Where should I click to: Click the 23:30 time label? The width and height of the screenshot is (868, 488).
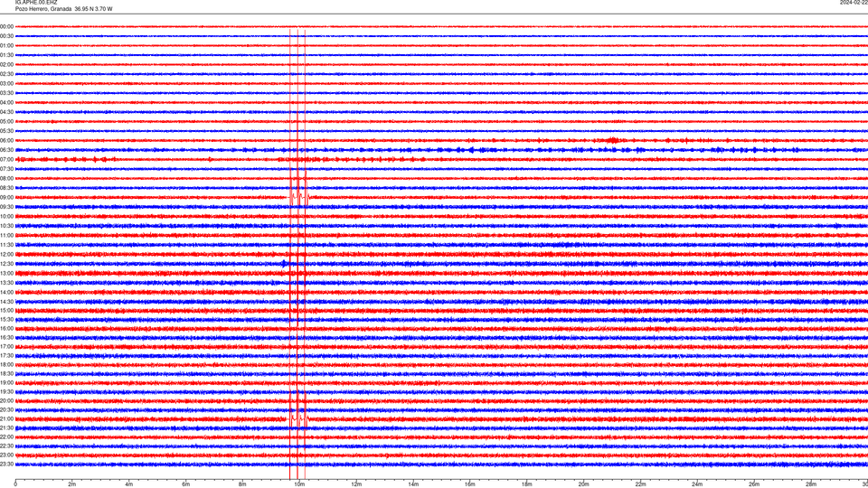(x=6, y=465)
